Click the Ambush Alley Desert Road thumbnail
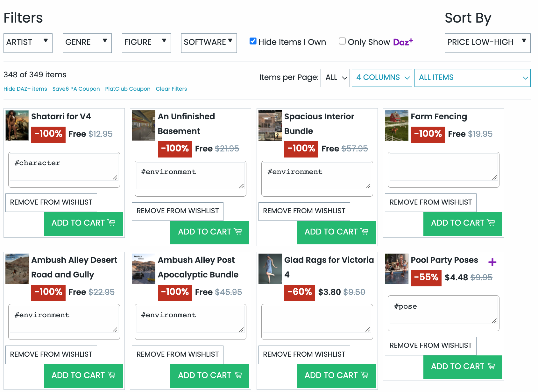This screenshot has width=538, height=392. [17, 269]
